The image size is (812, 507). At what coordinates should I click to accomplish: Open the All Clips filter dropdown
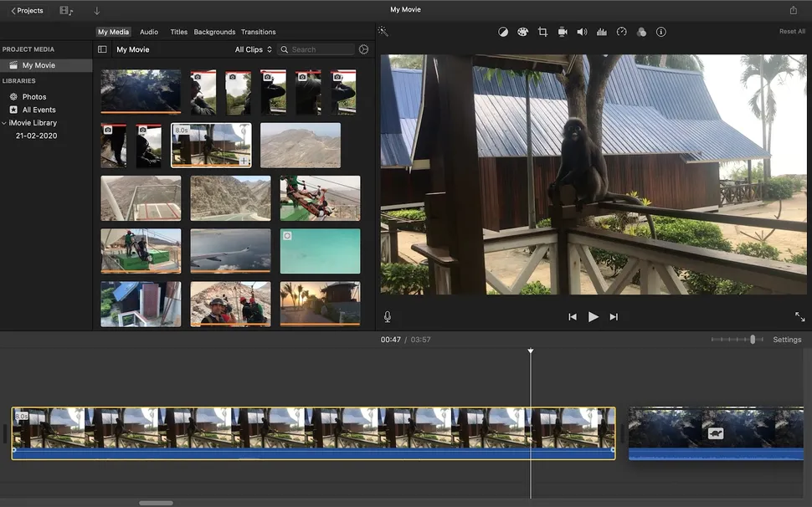[253, 49]
